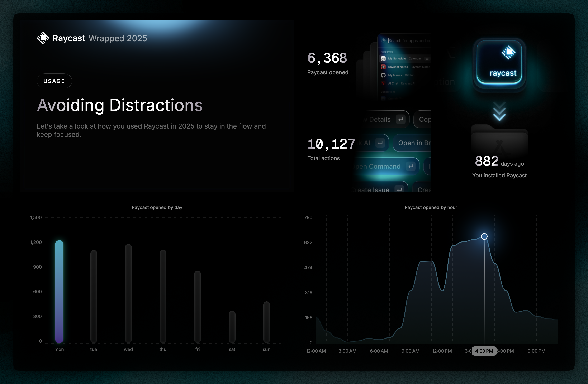Click the 4:00 PM tooltip label
This screenshot has width=588, height=384.
pyautogui.click(x=484, y=351)
